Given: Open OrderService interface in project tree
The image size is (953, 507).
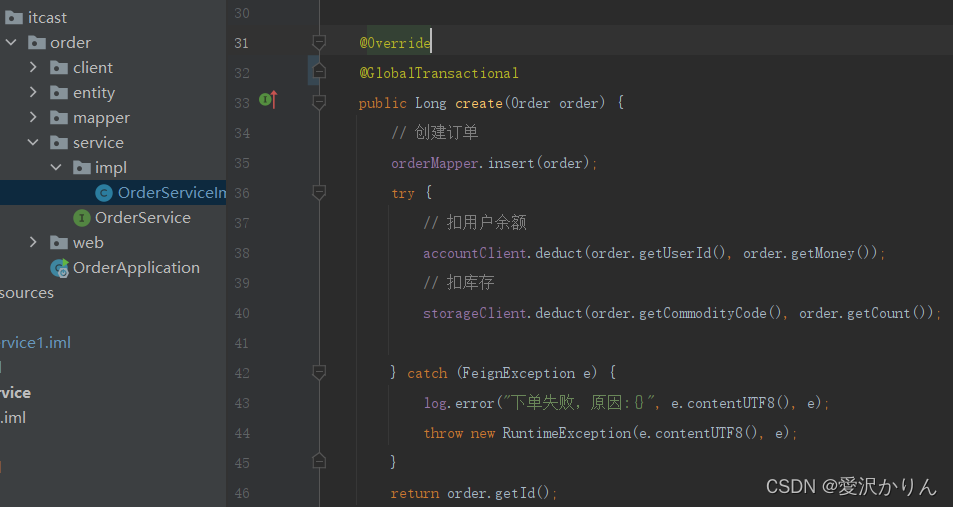Looking at the screenshot, I should (x=143, y=218).
